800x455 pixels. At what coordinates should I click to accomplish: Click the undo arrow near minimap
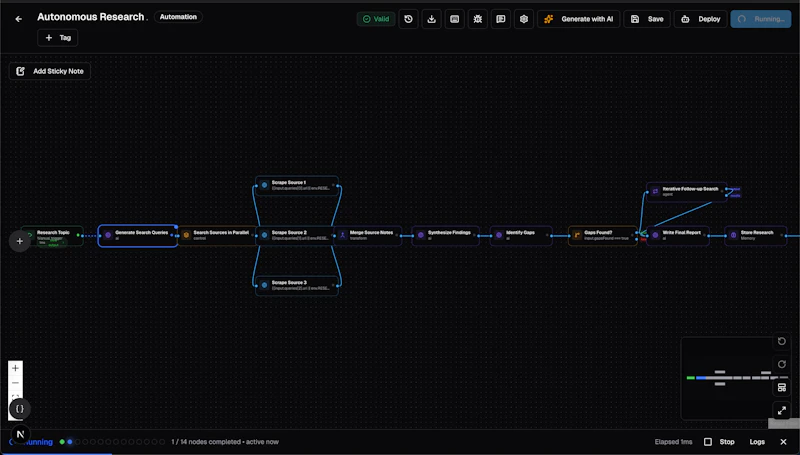coord(782,341)
